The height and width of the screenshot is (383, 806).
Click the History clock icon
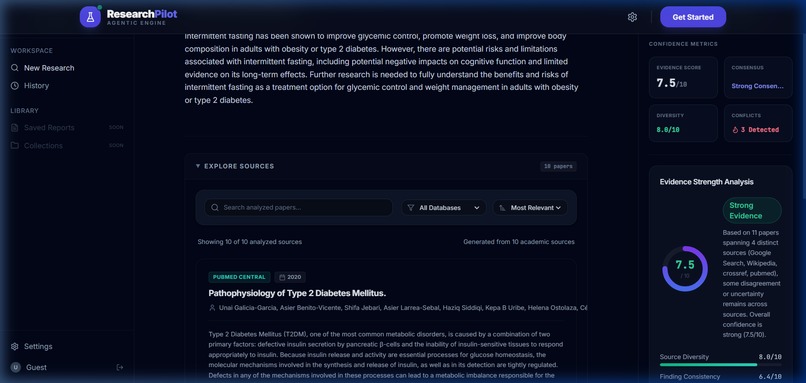click(15, 86)
